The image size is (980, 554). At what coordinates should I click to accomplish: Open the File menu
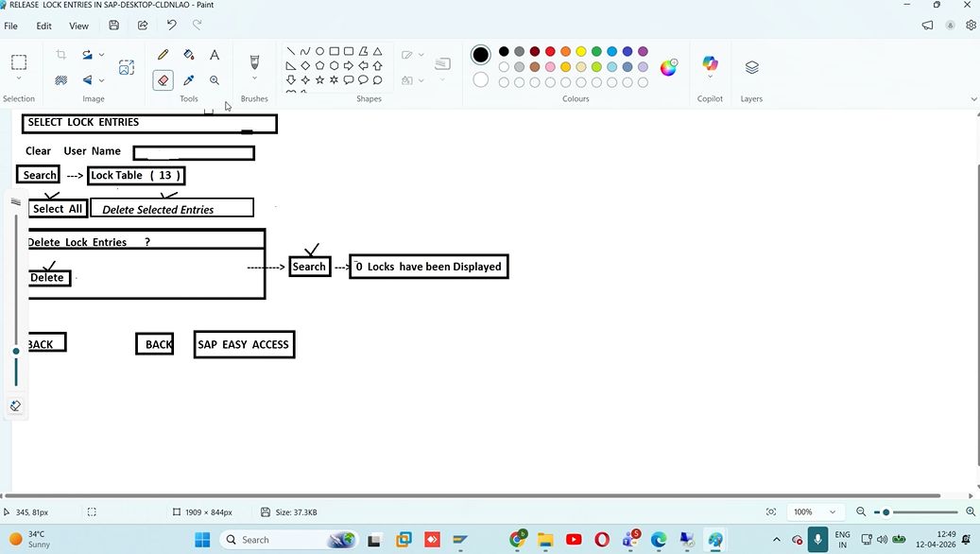point(11,26)
